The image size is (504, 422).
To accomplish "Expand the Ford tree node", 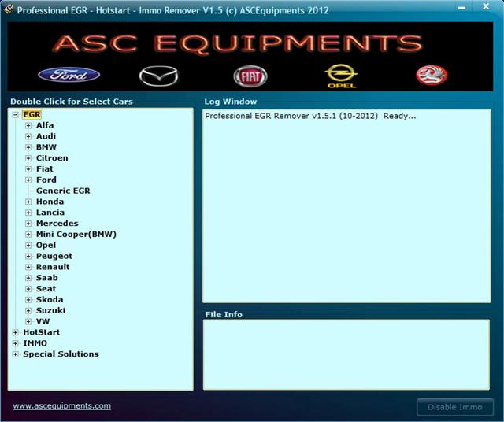I will click(x=28, y=180).
